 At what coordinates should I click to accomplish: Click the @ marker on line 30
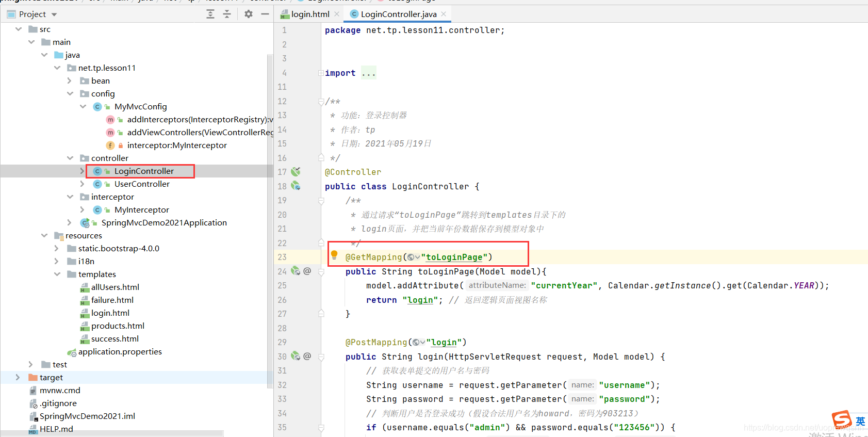(x=307, y=356)
